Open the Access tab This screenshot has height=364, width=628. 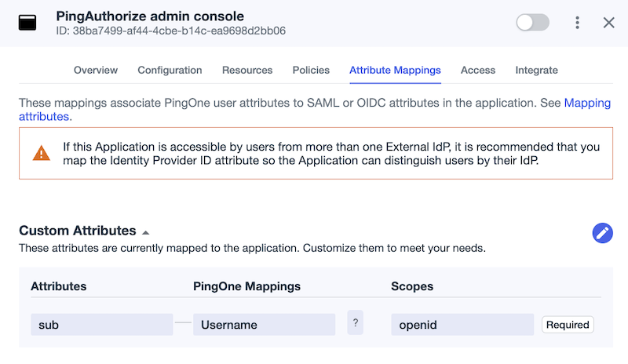[x=478, y=70]
